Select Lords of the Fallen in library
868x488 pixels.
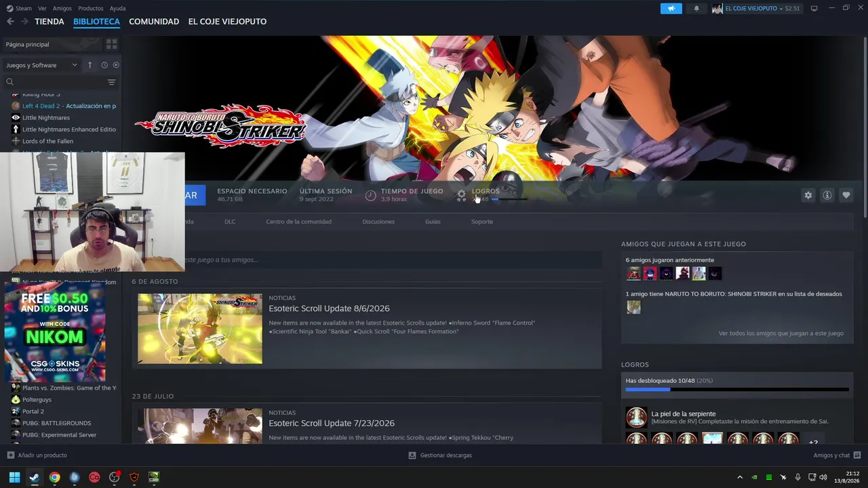pyautogui.click(x=47, y=141)
